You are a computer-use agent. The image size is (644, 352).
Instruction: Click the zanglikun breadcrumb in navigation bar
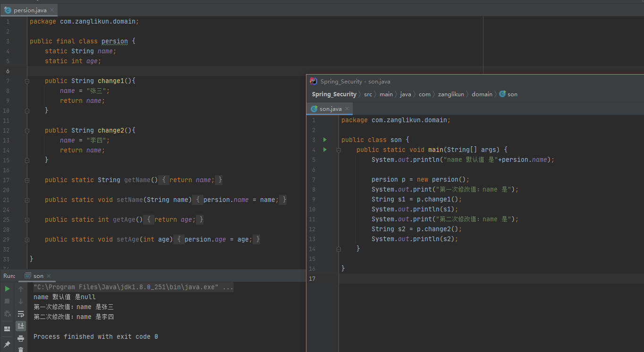pyautogui.click(x=451, y=94)
